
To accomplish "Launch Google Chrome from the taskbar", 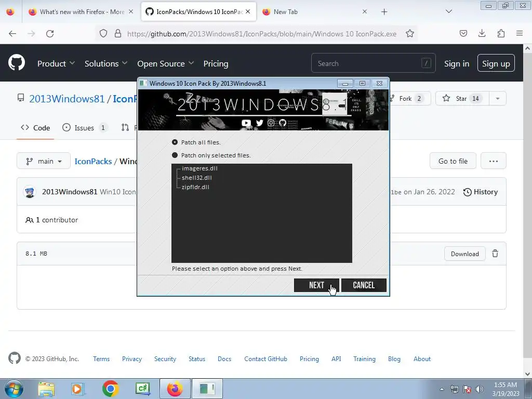I will [x=110, y=389].
